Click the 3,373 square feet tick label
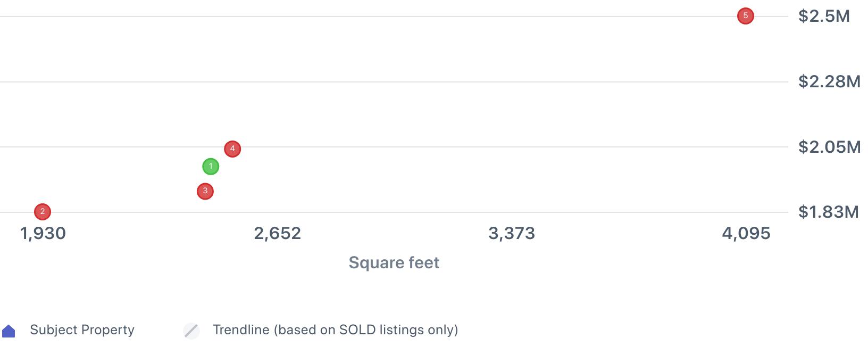This screenshot has width=868, height=346. tap(512, 233)
